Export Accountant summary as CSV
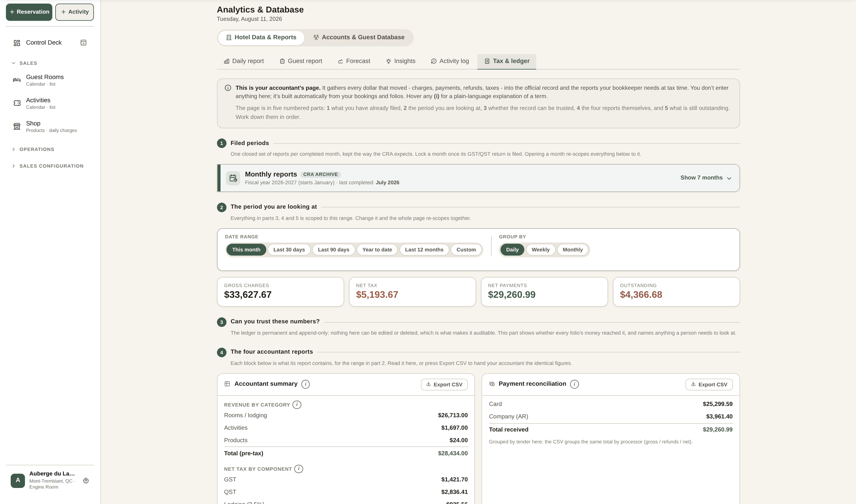856x504 pixels. tap(444, 385)
